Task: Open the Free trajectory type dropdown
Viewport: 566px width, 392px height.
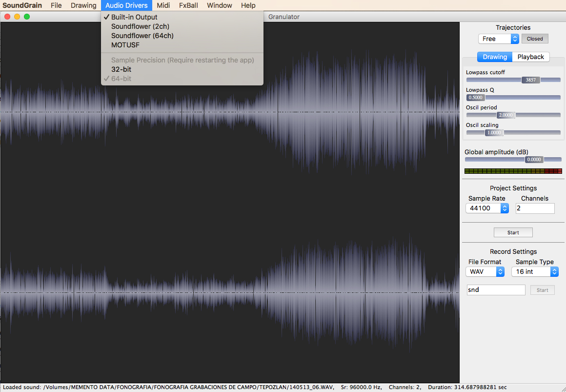Action: pyautogui.click(x=499, y=38)
